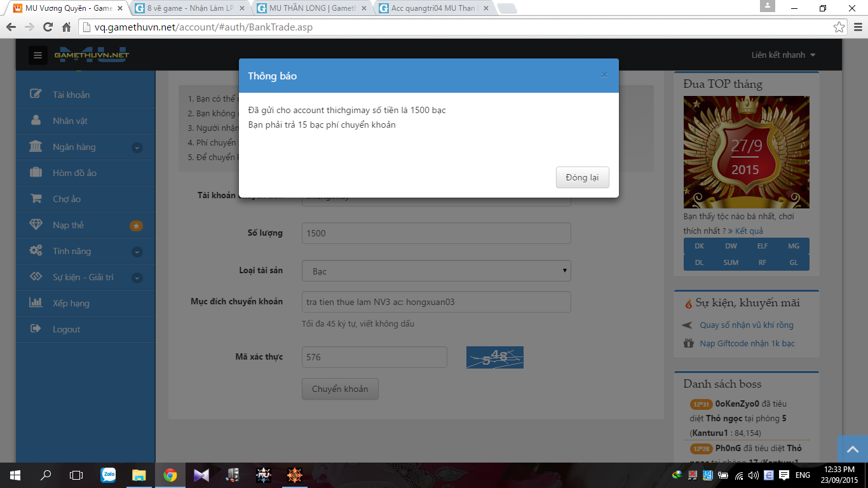Select the MU Vương Quyền browser tab

tap(69, 8)
